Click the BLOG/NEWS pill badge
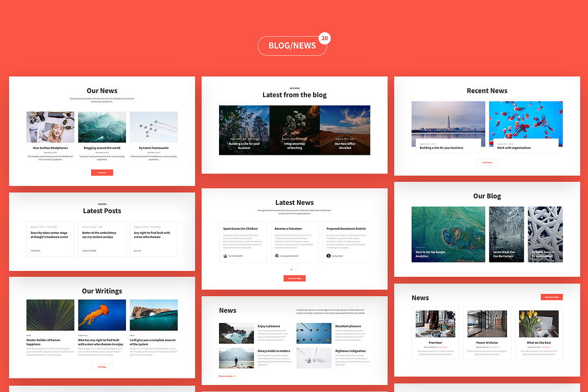Viewport: 588px width, 392px height. point(292,46)
